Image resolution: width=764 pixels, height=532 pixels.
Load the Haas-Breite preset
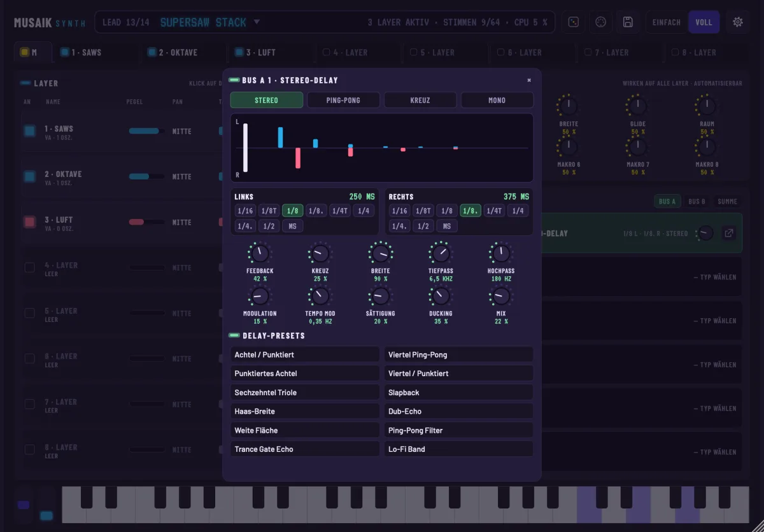pyautogui.click(x=305, y=411)
